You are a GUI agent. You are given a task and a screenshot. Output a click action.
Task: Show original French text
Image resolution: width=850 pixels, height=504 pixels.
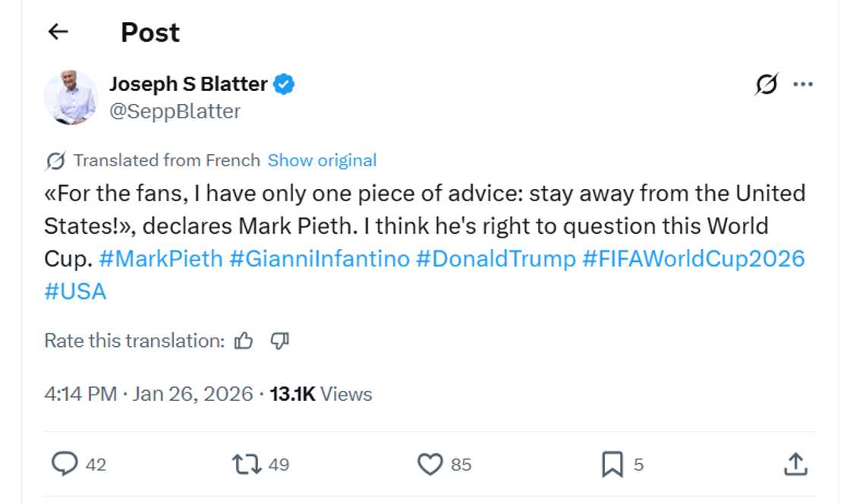coord(322,160)
